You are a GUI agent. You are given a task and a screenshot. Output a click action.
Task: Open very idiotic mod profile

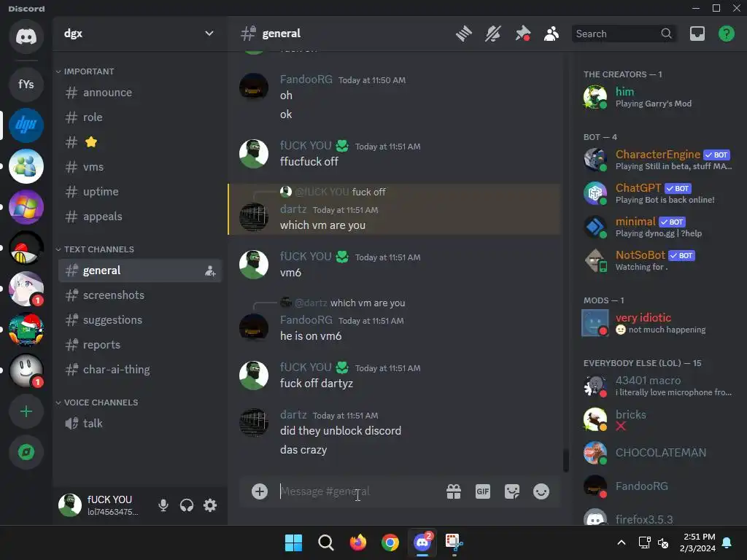[x=659, y=323]
